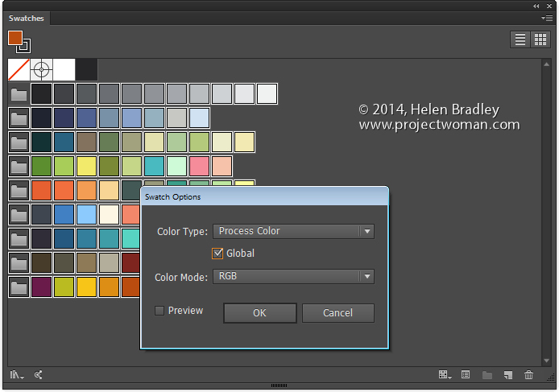559x392 pixels.
Task: Select the black swatch in top row
Action: pyautogui.click(x=86, y=69)
